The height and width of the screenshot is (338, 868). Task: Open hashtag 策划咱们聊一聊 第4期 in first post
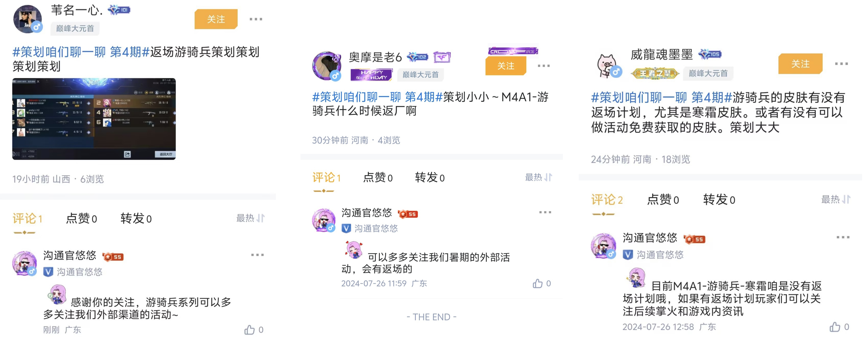tap(81, 52)
